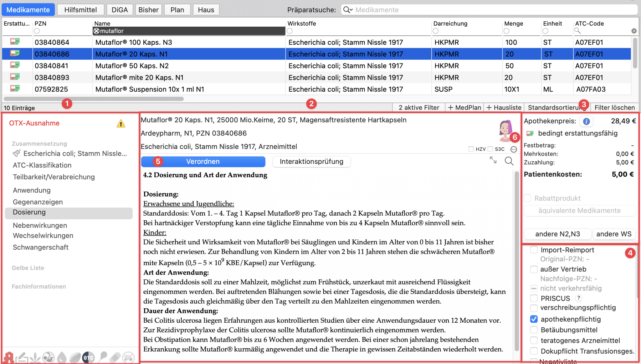Viewport: 641px width, 364px height.
Task: Check the Betäubungsmittel checkbox
Action: point(534,330)
